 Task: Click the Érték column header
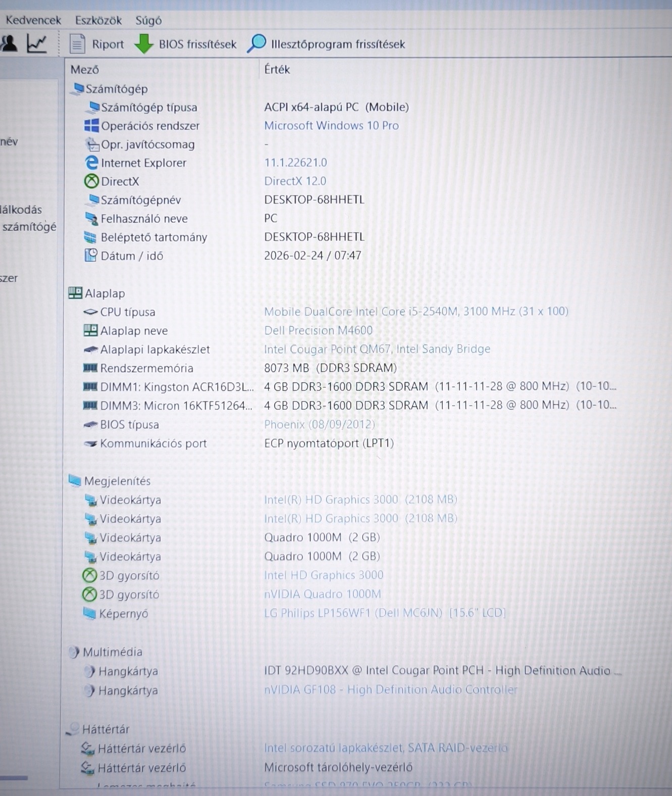[x=277, y=70]
